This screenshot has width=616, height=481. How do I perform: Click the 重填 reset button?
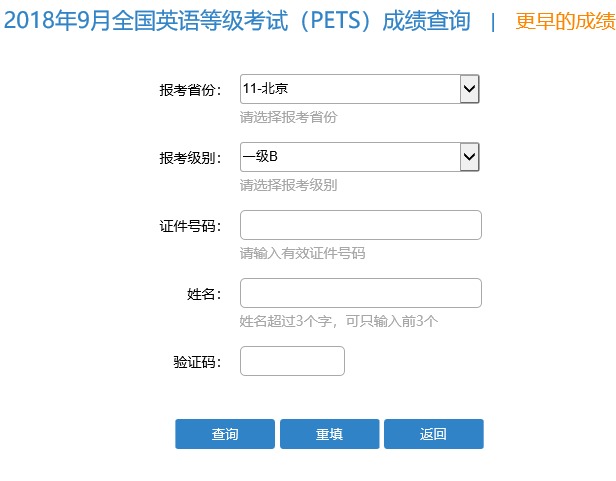pos(329,434)
